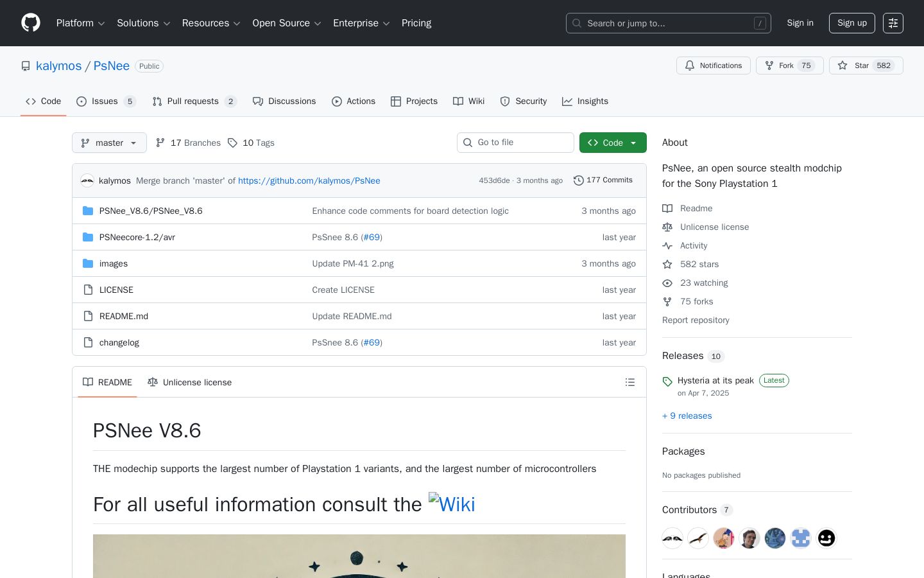Open the images folder

114,263
